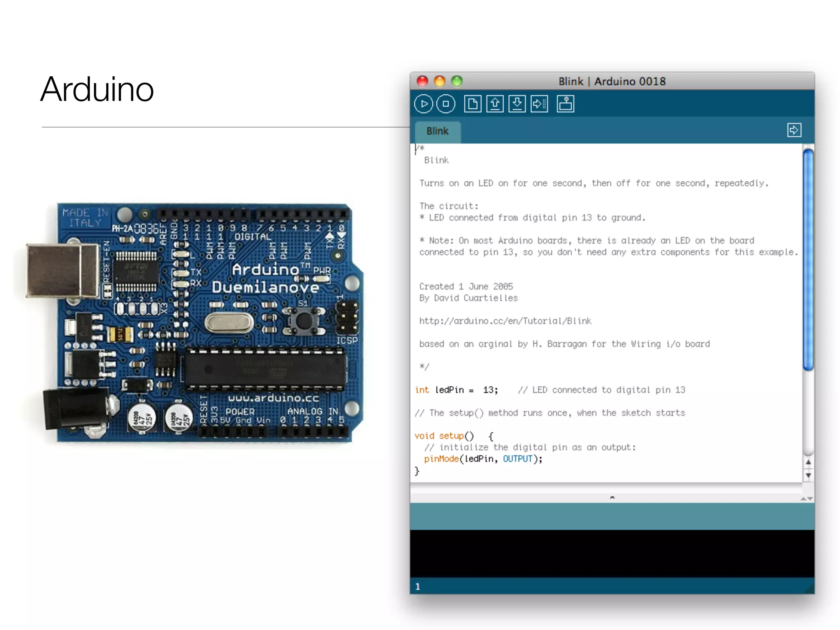Click the green zoom window button
This screenshot has height=630, width=840.
[457, 81]
